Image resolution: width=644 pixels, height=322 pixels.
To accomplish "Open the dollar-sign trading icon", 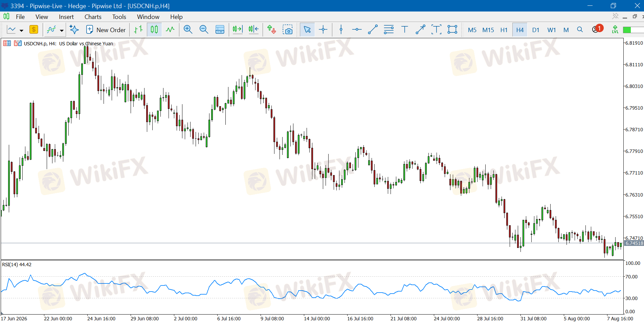I will tap(34, 30).
